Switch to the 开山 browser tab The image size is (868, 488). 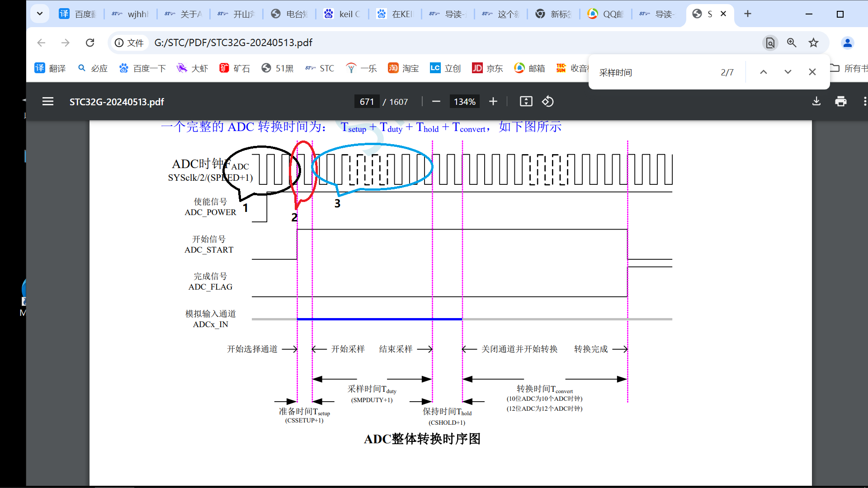point(236,14)
